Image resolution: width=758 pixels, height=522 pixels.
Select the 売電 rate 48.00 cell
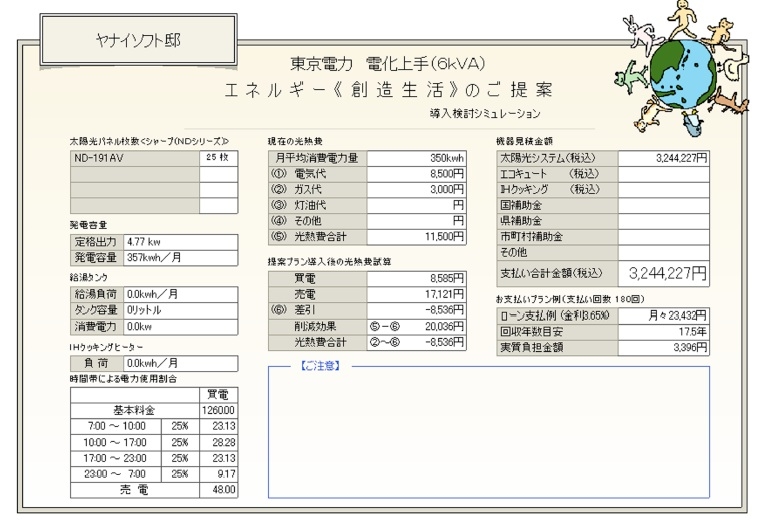pyautogui.click(x=219, y=490)
